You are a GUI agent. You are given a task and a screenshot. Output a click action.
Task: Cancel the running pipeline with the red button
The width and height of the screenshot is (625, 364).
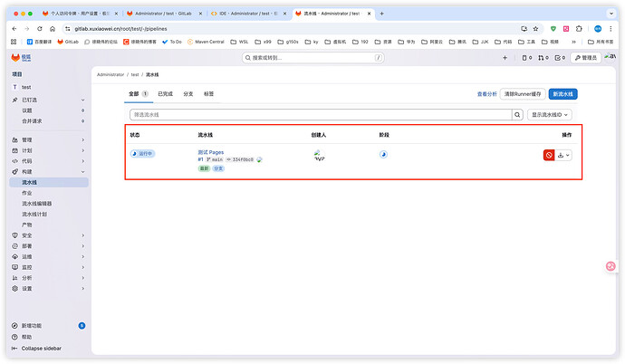549,155
